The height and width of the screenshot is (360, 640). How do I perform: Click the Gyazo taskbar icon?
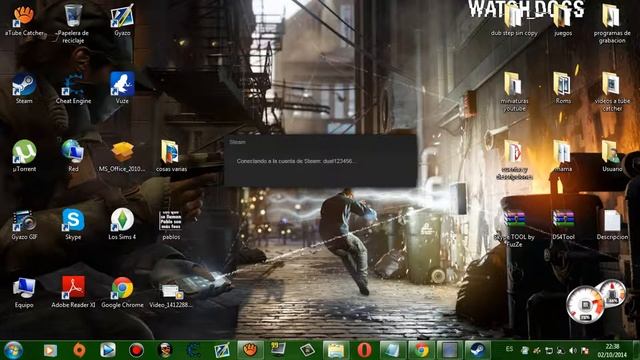tap(222, 350)
